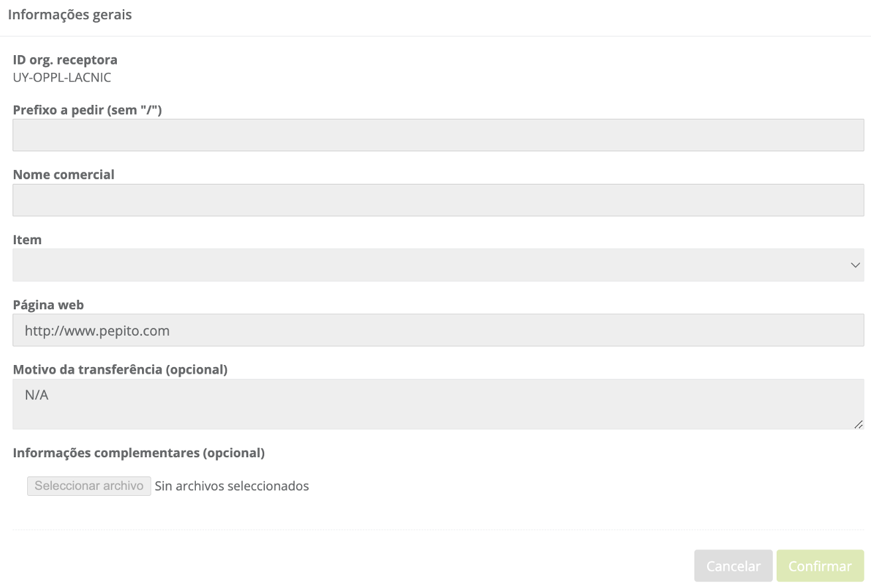
Task: Click the chevron arrow in Item dropdown
Action: (x=855, y=265)
